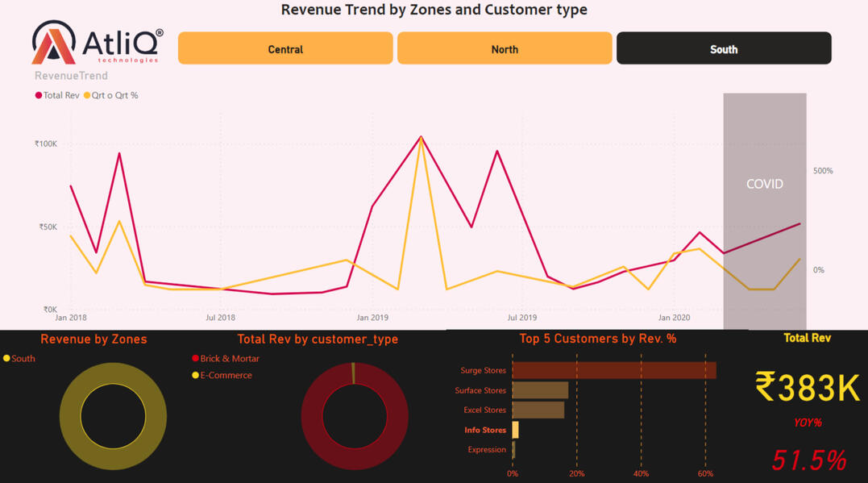Switch to the South zone tab
Image resolution: width=868 pixels, height=483 pixels.
[x=723, y=49]
